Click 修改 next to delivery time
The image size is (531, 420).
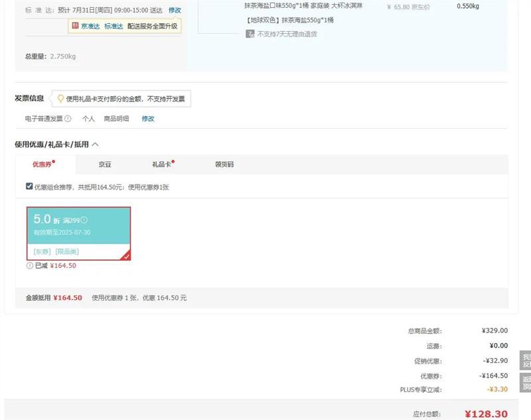click(175, 11)
